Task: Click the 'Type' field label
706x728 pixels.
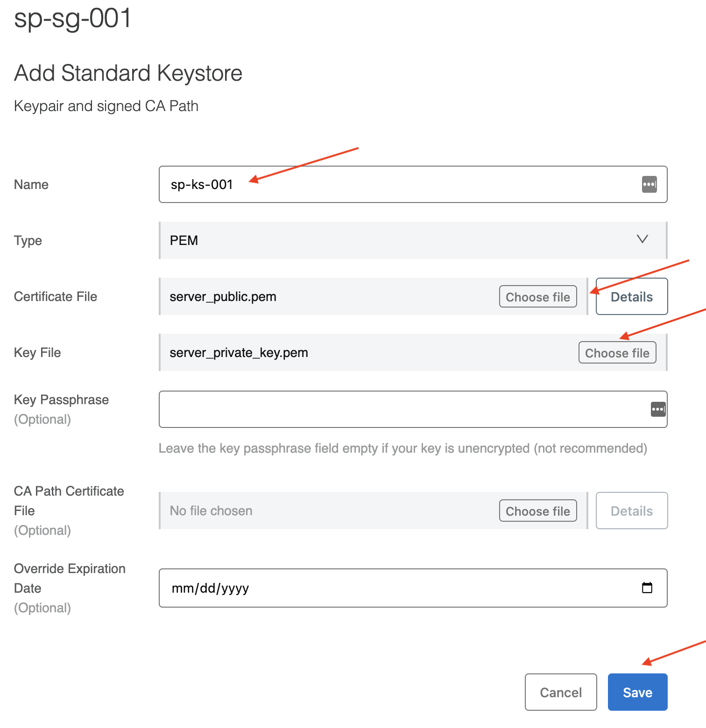Action: [28, 241]
